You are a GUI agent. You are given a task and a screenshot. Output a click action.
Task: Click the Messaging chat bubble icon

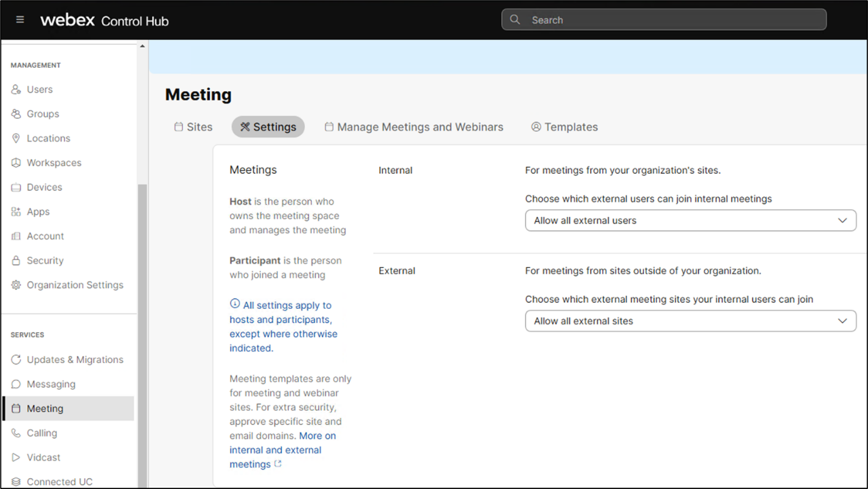[16, 384]
